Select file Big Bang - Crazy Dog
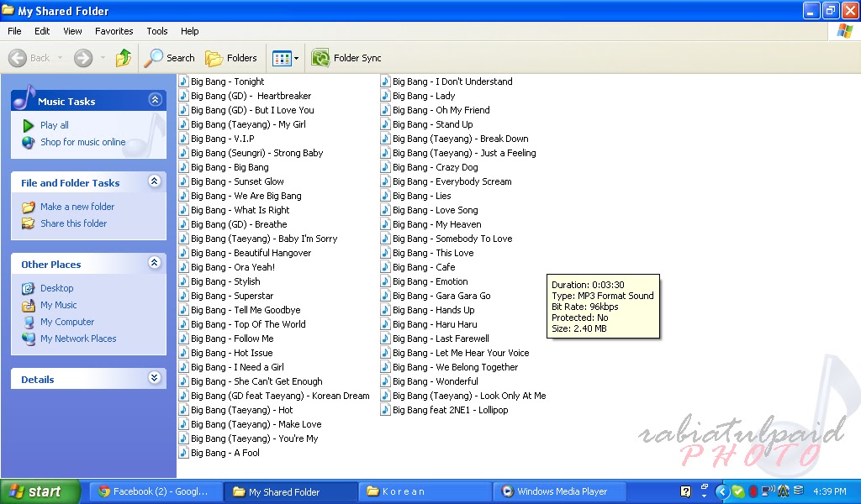This screenshot has height=504, width=861. point(436,167)
